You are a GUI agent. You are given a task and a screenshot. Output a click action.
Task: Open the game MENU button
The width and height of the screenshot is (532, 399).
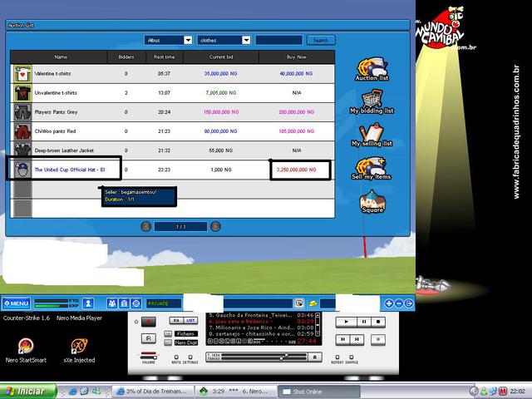tap(17, 303)
